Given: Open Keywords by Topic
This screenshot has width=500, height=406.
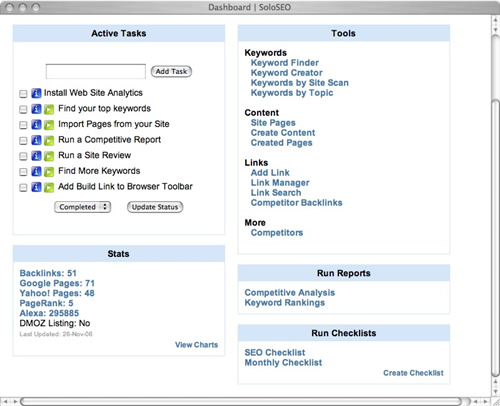Looking at the screenshot, I should (292, 93).
